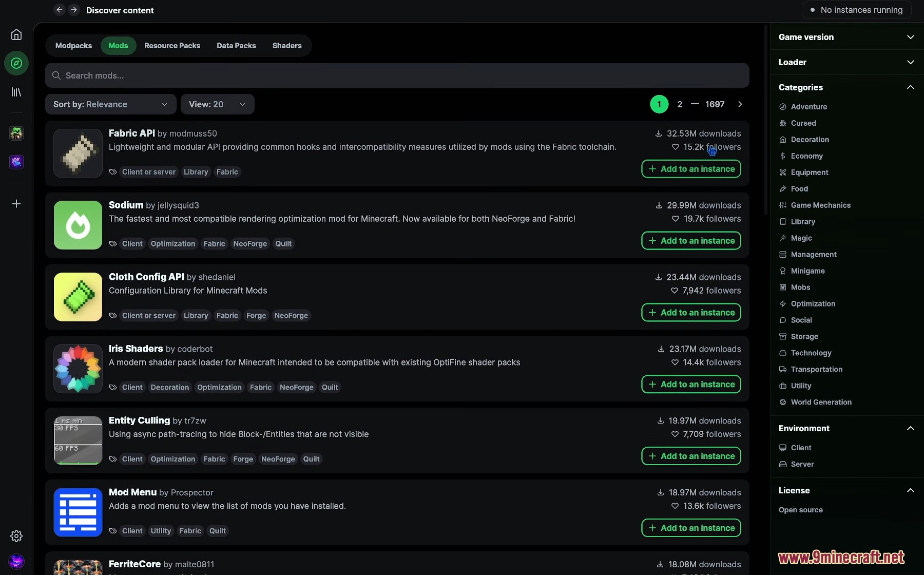Open Iris Shaders mod icon
This screenshot has height=575, width=924.
click(78, 369)
